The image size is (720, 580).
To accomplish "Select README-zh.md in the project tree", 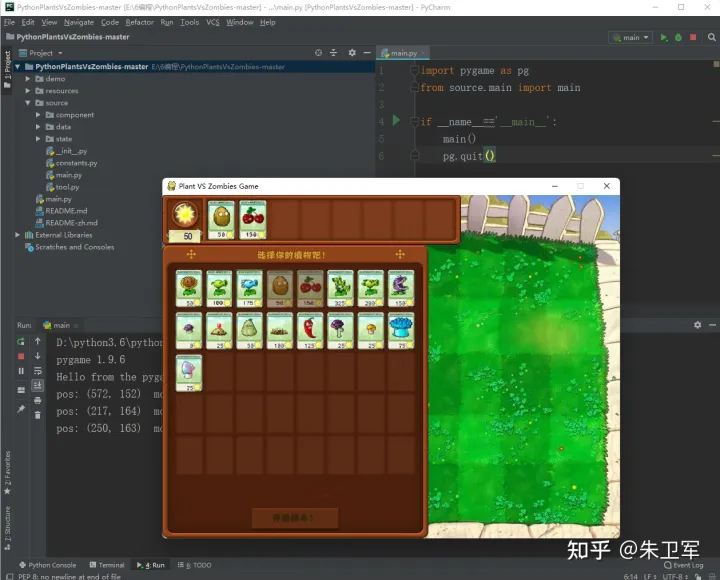I will tap(67, 223).
